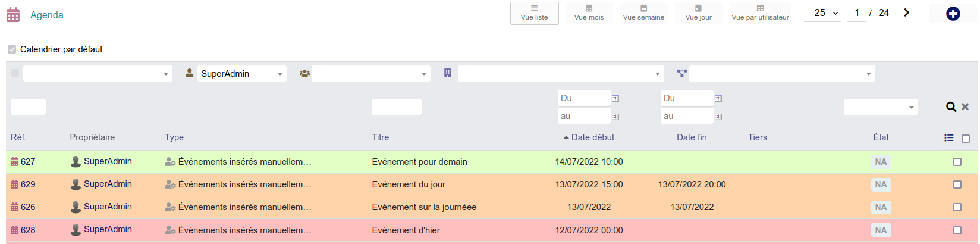
Task: Click Date début 'Du' field
Action: (584, 98)
